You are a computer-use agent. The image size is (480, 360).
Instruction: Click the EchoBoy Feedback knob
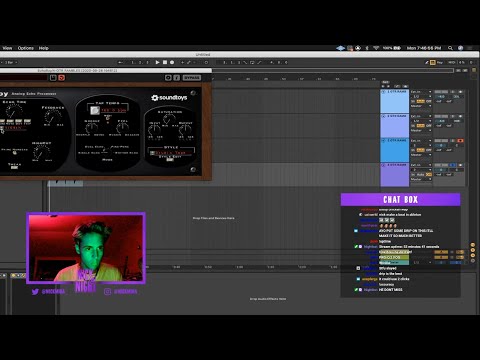[x=53, y=117]
